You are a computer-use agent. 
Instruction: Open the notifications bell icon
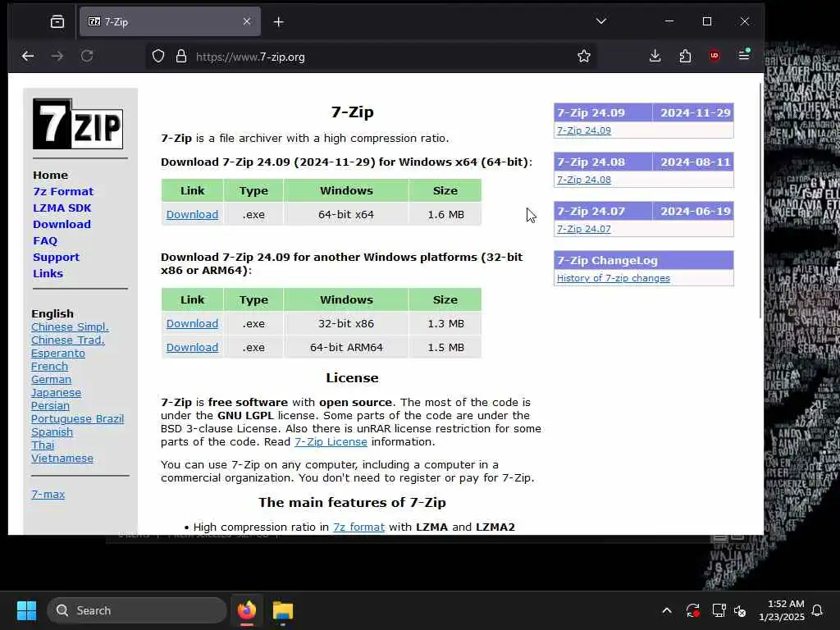[x=818, y=610]
